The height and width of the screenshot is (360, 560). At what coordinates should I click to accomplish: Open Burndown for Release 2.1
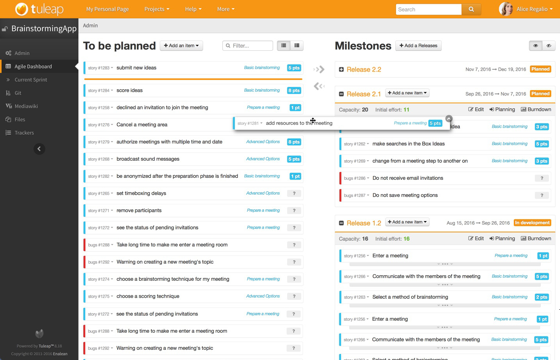pyautogui.click(x=536, y=109)
